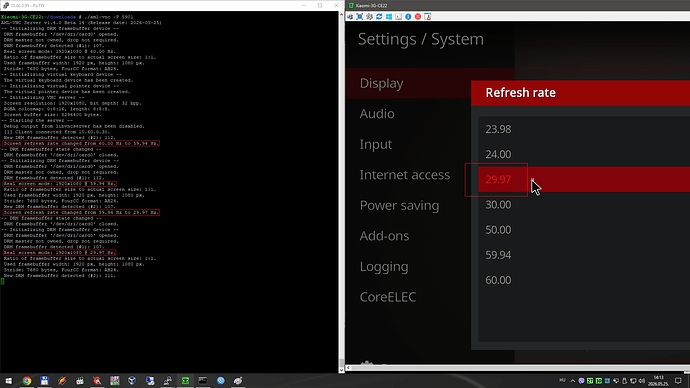Click the Refresh rate dialog header

(x=580, y=93)
